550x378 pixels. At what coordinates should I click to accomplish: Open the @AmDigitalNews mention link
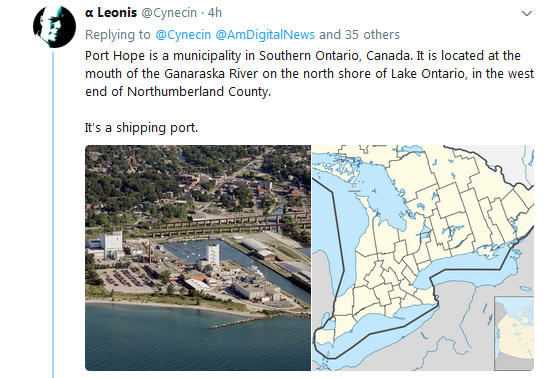[265, 35]
